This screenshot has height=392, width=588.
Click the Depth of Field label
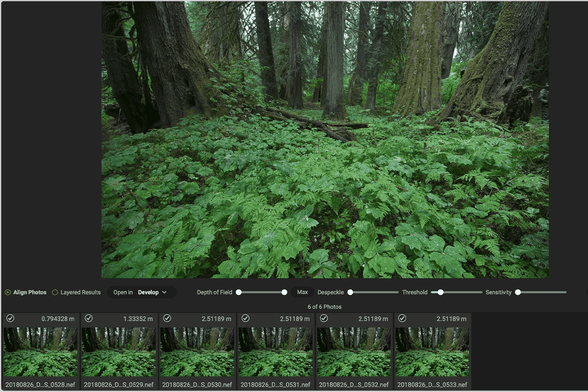click(215, 292)
